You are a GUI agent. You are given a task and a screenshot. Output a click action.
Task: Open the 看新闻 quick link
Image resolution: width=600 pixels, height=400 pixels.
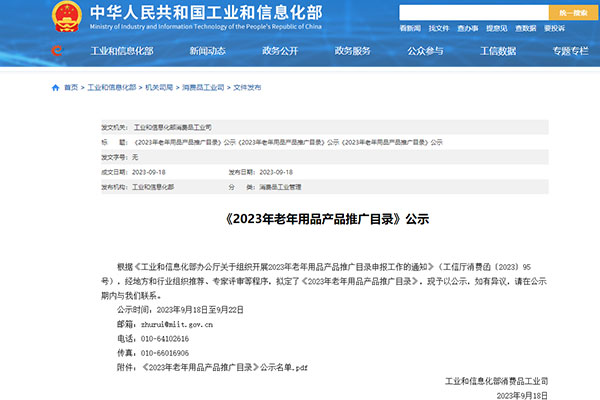[x=410, y=28]
